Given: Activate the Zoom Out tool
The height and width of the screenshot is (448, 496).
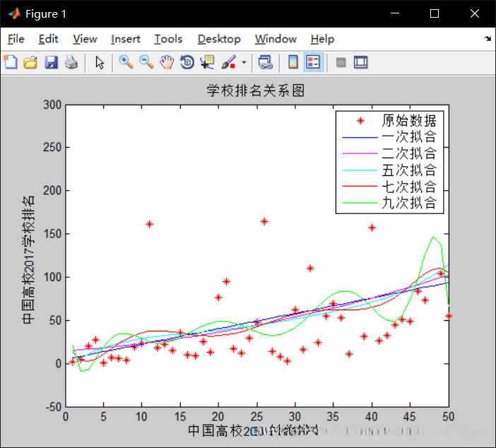Looking at the screenshot, I should (x=146, y=62).
